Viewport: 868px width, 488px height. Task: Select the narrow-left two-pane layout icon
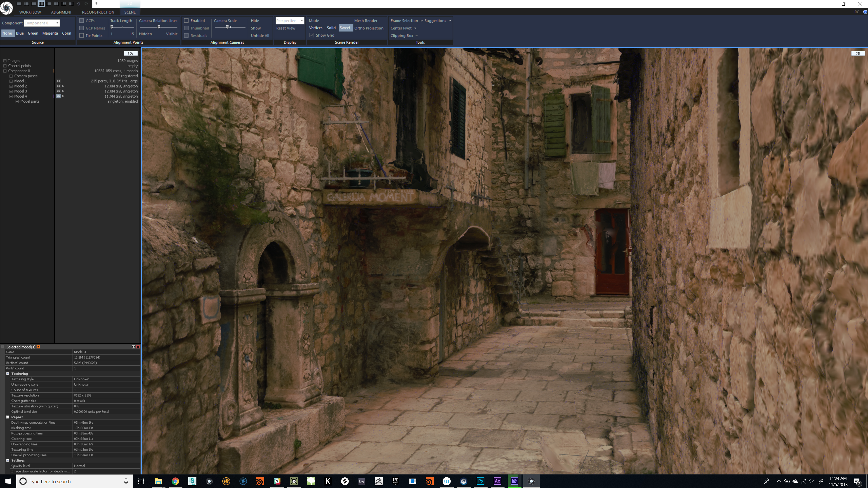click(34, 4)
